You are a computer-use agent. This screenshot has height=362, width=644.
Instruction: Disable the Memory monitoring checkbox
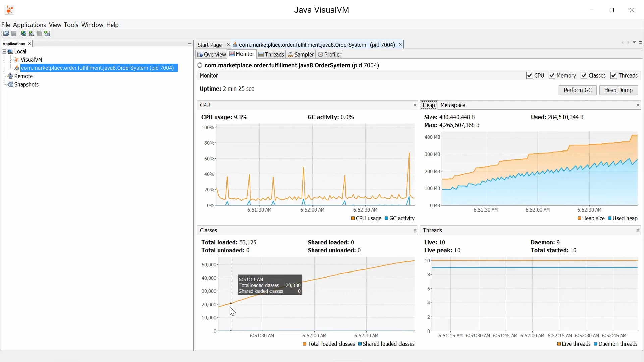[552, 76]
